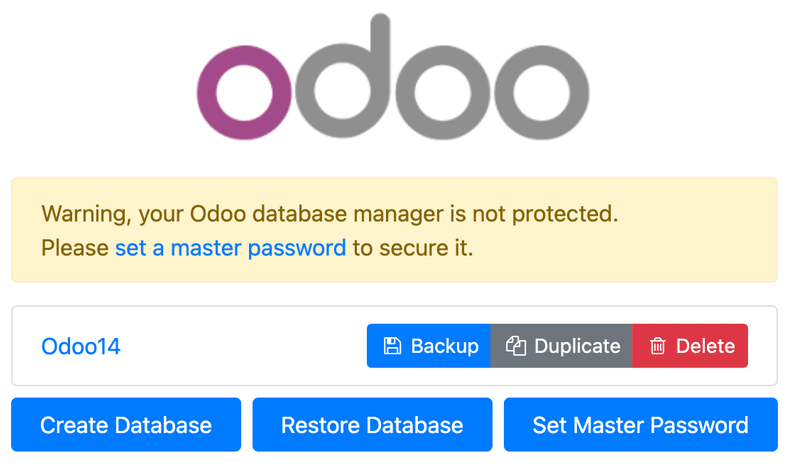The image size is (800, 470).
Task: Click empty space in the Odoo14 row
Action: tap(243, 346)
